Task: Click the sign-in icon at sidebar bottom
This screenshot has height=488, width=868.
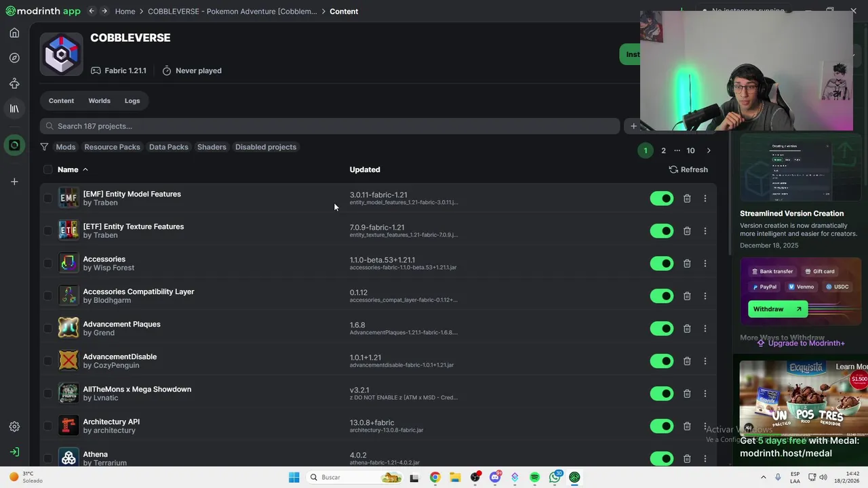Action: point(14,452)
